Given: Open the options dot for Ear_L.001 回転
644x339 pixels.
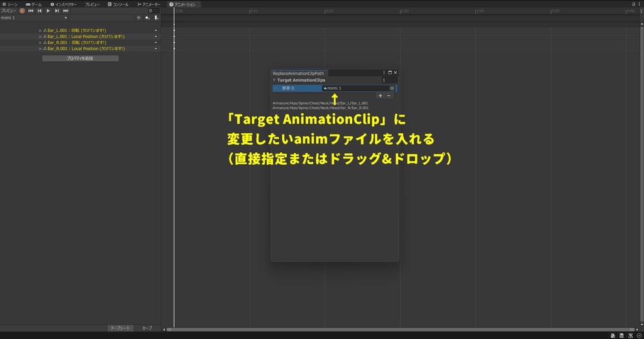Looking at the screenshot, I should click(x=156, y=30).
